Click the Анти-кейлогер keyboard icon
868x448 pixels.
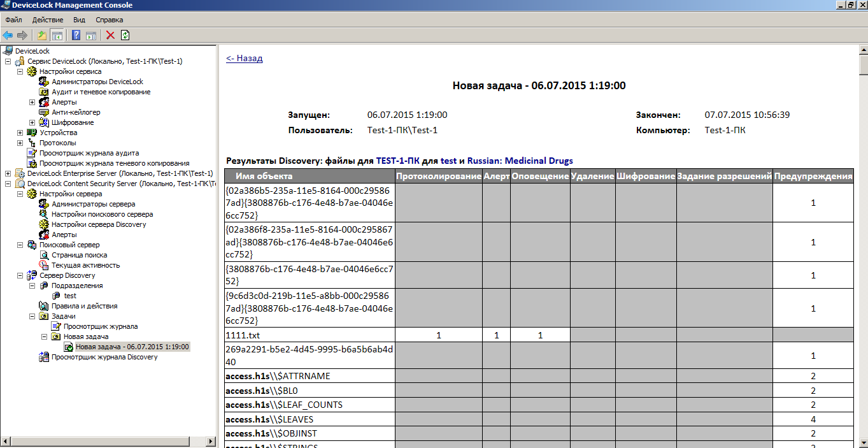[44, 112]
